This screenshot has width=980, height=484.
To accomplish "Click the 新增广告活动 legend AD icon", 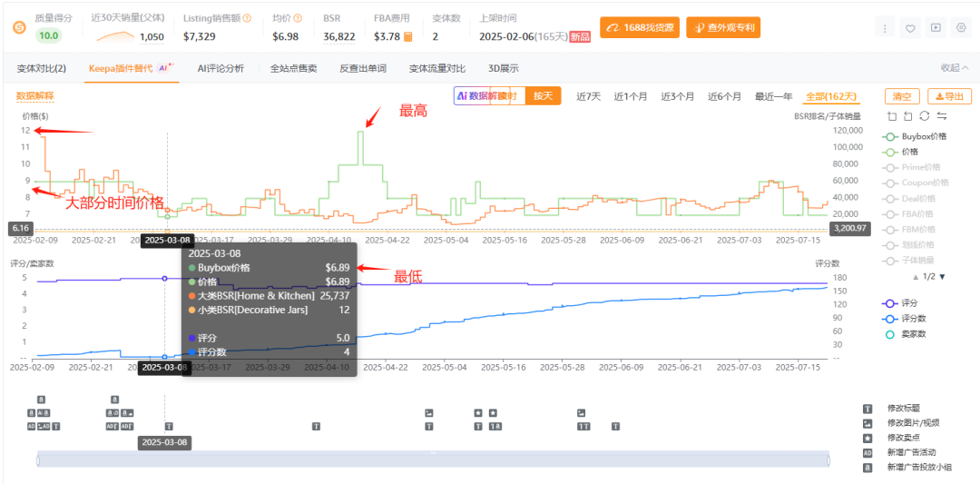I will point(867,452).
